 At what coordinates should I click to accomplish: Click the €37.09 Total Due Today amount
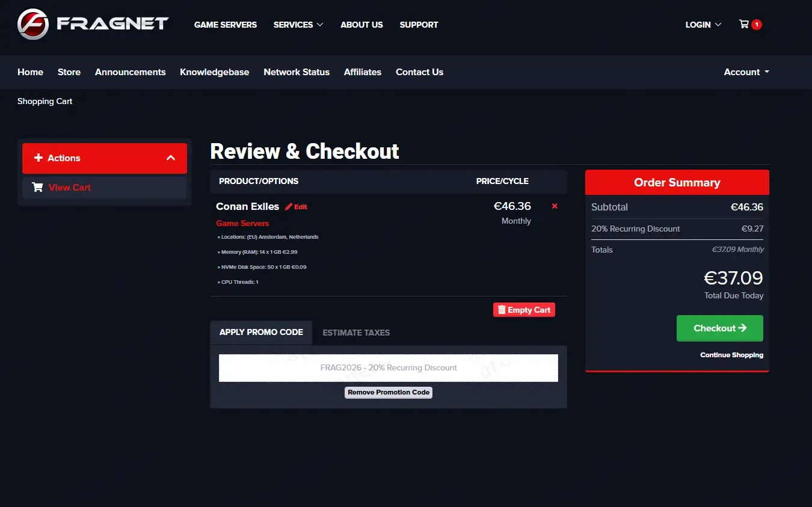tap(733, 278)
